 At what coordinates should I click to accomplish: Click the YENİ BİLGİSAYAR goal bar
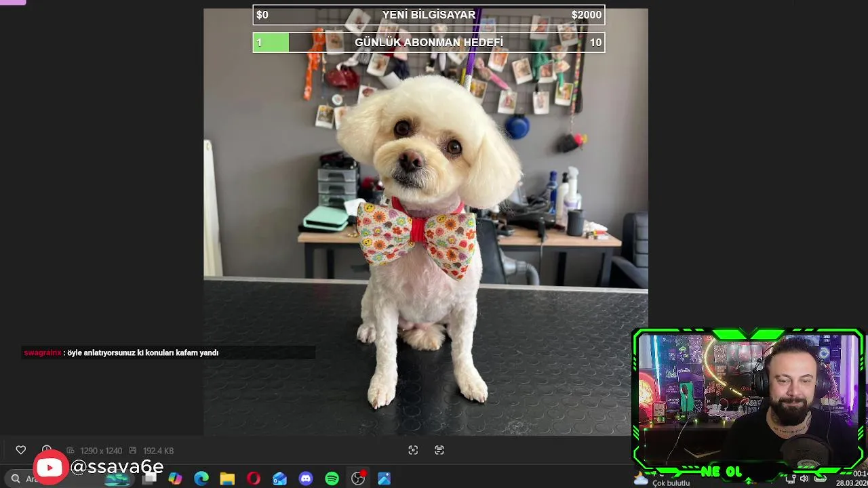point(429,15)
